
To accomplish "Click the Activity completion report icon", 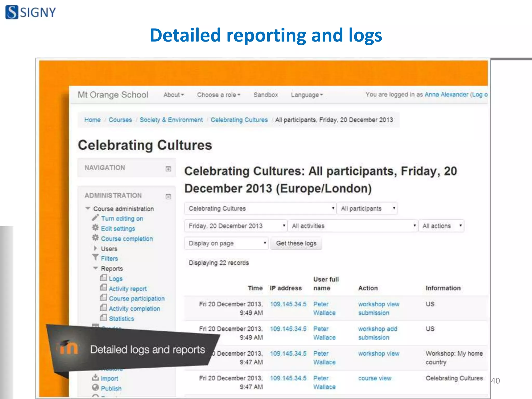I will tap(103, 308).
